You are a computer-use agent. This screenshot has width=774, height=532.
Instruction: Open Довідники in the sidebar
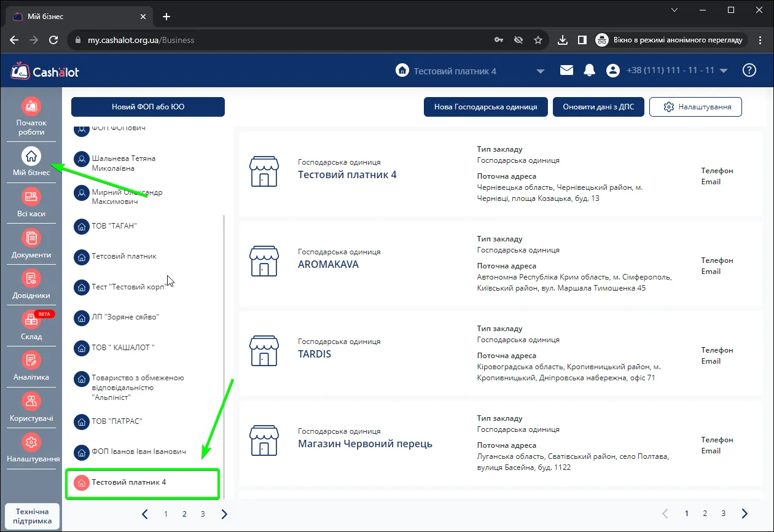click(31, 285)
